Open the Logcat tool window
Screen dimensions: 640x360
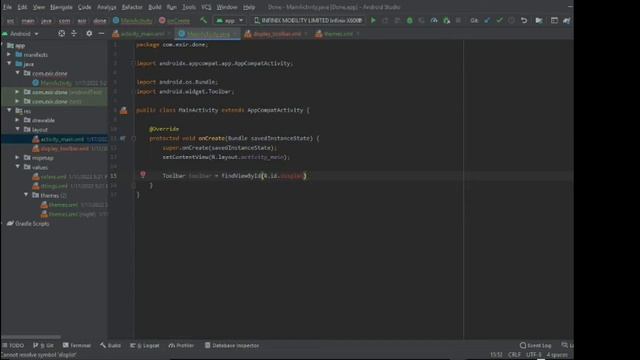pos(145,345)
